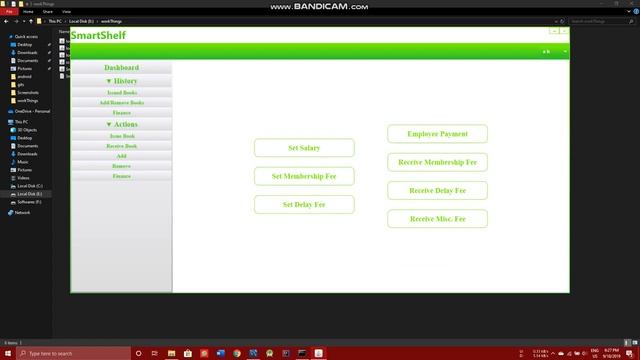The image size is (640, 360).
Task: Select Quick access in navigation pane
Action: [x=26, y=37]
